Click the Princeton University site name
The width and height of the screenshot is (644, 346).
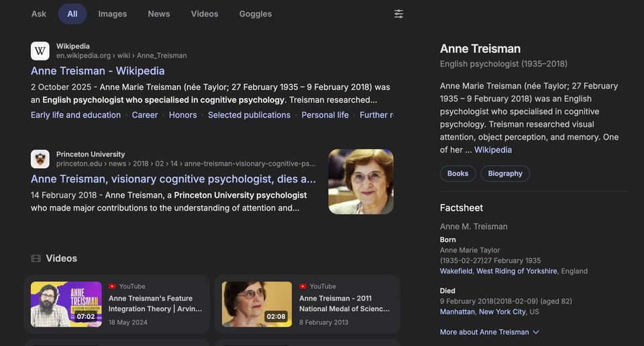91,154
